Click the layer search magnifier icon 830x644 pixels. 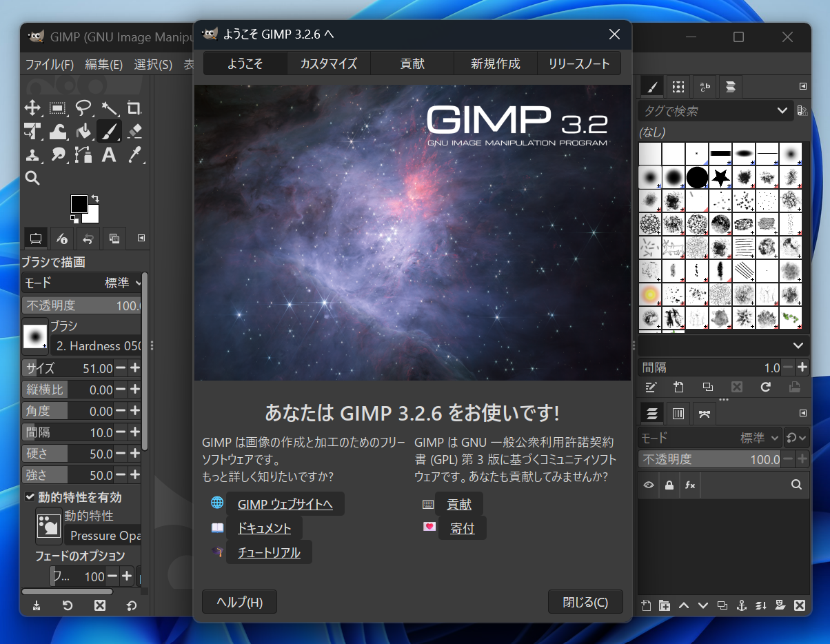[x=796, y=485]
